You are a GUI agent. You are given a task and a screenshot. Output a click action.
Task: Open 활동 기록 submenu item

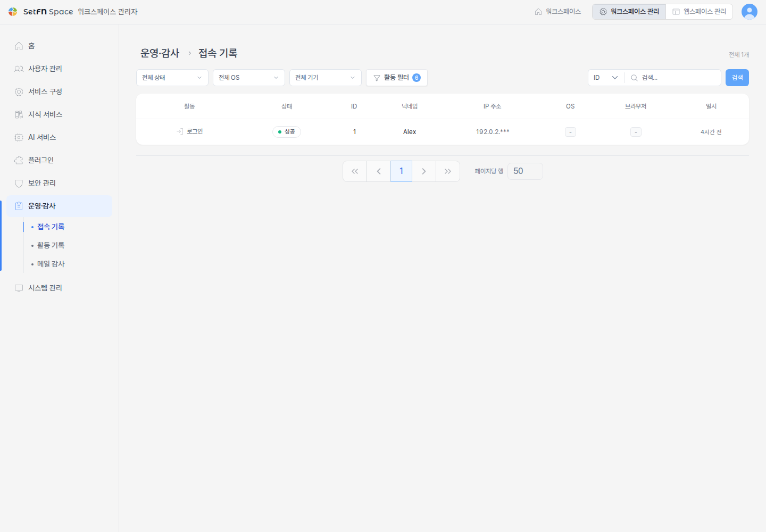pos(51,245)
